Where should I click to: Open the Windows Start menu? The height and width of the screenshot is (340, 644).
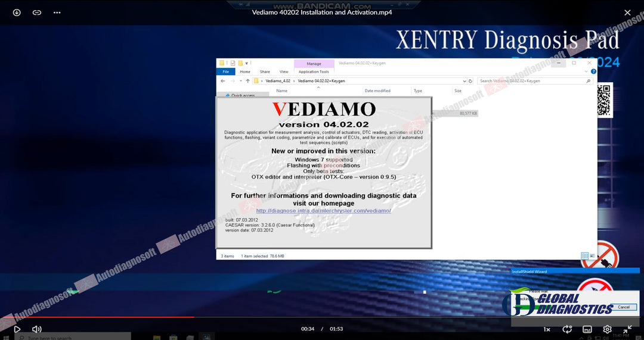coord(6,338)
